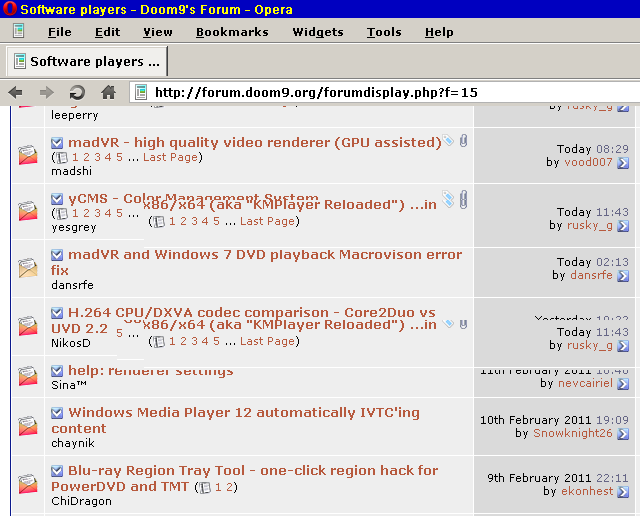This screenshot has height=516, width=640.
Task: Click envelope icon for help renderer settings thread
Action: pyautogui.click(x=28, y=376)
